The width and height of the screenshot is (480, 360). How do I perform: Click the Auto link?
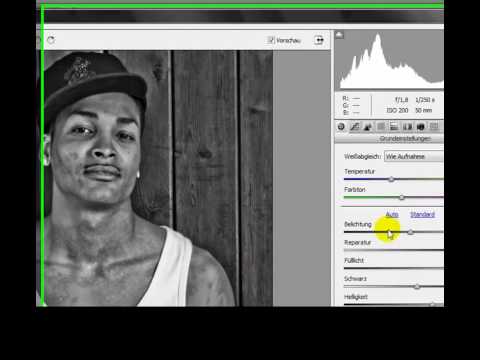[x=392, y=214]
